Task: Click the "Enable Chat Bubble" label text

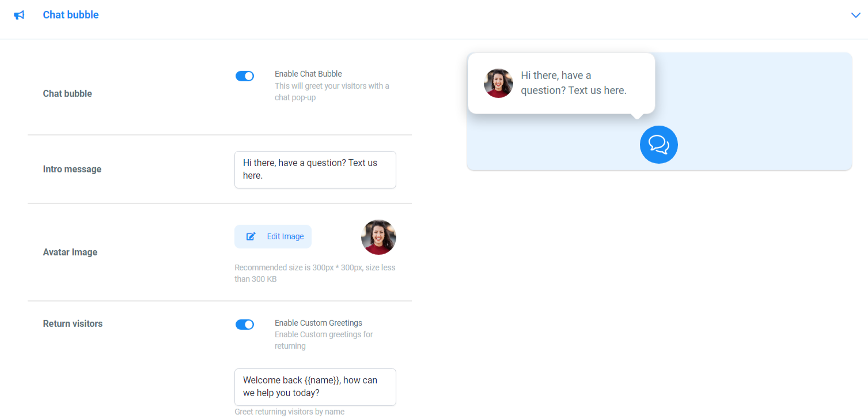Action: tap(308, 74)
